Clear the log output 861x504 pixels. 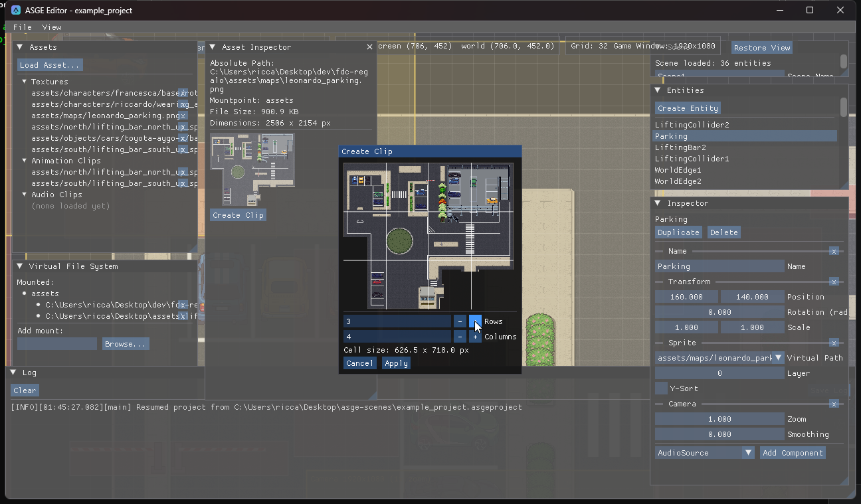coord(25,390)
